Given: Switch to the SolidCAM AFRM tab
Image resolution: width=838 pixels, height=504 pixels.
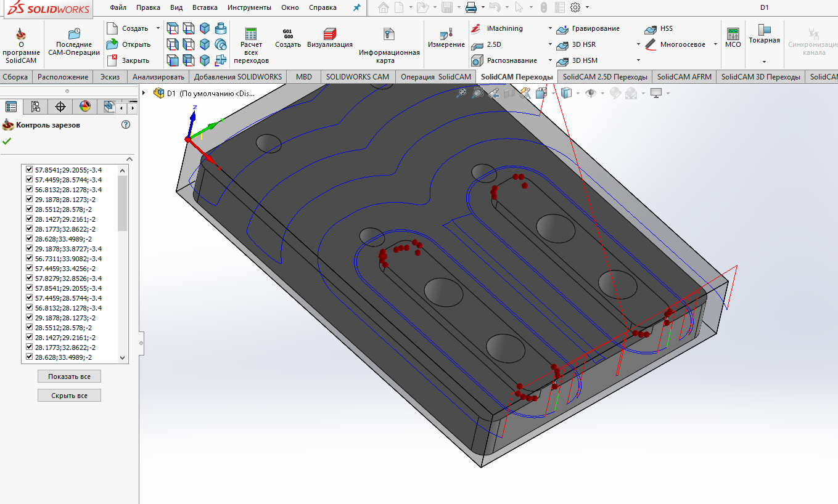Looking at the screenshot, I should coord(684,76).
